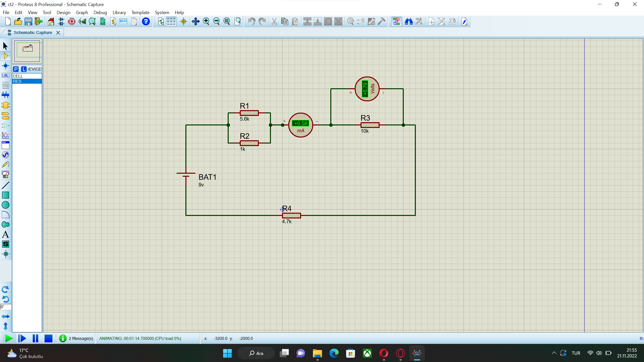Toggle the grid display button
Image resolution: width=644 pixels, height=362 pixels.
[171, 22]
